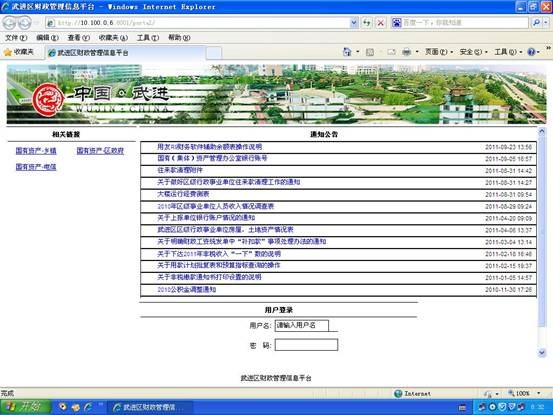Open 往来款清理附件 notice
The width and height of the screenshot is (553, 415).
click(180, 170)
